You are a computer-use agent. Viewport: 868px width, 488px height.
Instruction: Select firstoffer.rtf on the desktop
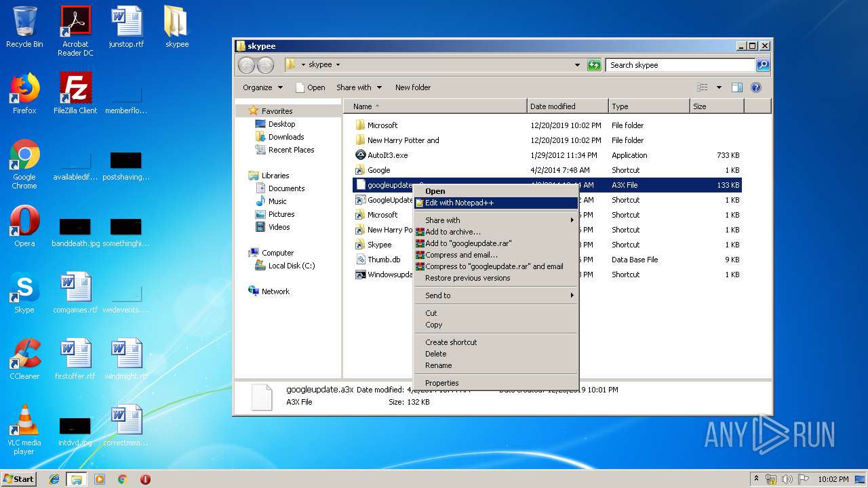(x=75, y=359)
